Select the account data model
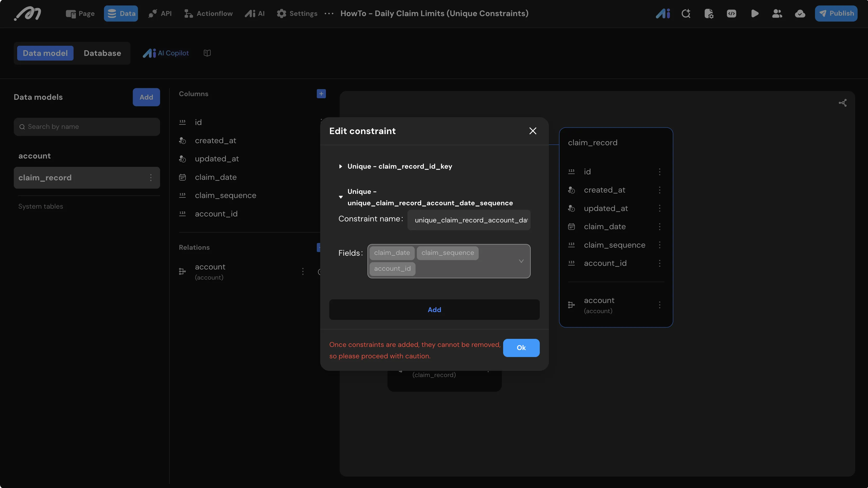 34,156
